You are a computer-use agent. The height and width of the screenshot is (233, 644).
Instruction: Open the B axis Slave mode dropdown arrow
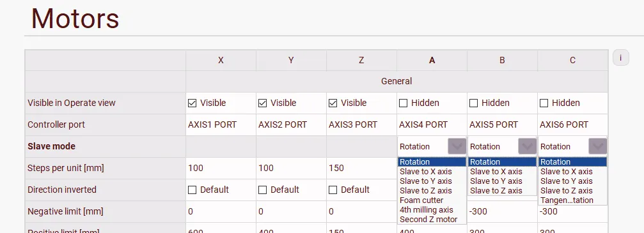[x=528, y=146]
